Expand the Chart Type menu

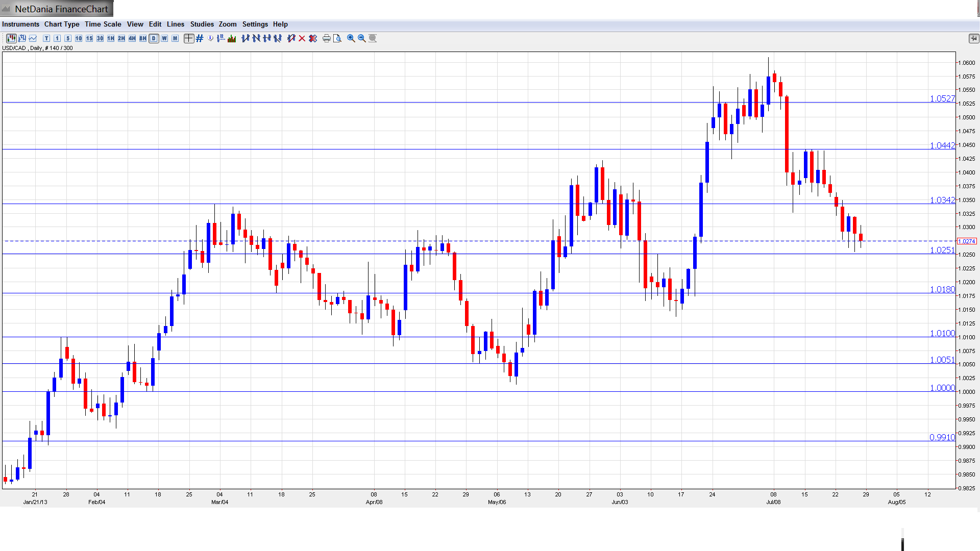[x=62, y=24]
